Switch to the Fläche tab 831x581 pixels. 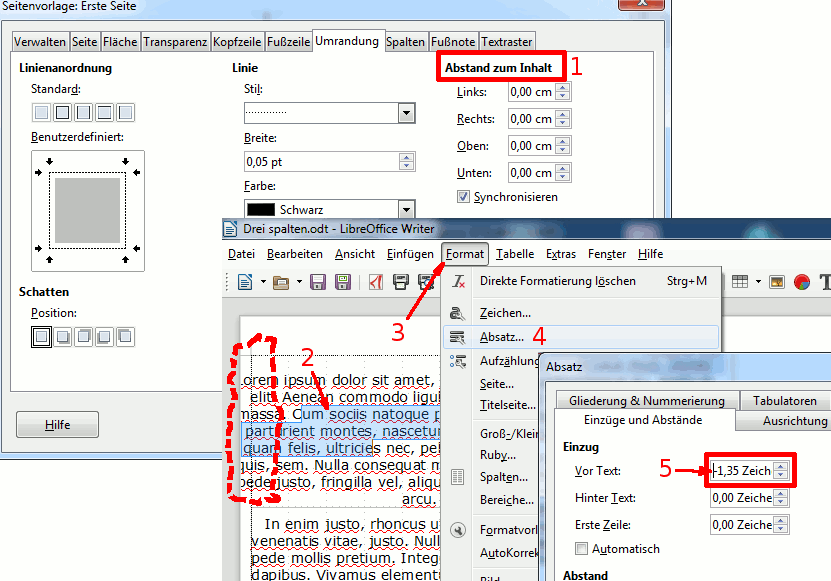point(120,42)
